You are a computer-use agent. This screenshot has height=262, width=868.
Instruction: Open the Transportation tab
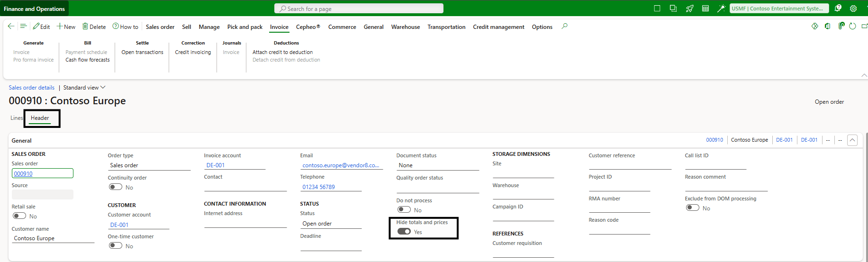coord(446,27)
